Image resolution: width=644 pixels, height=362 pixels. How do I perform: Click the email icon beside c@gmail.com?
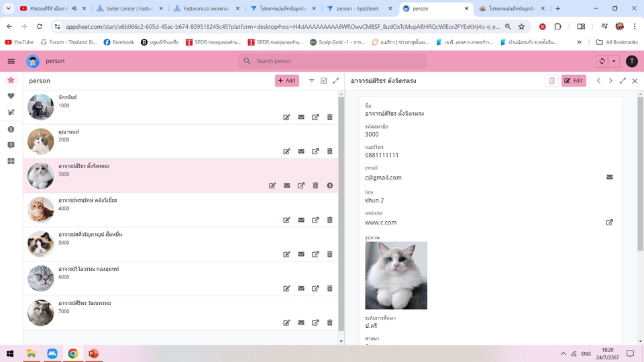(610, 177)
